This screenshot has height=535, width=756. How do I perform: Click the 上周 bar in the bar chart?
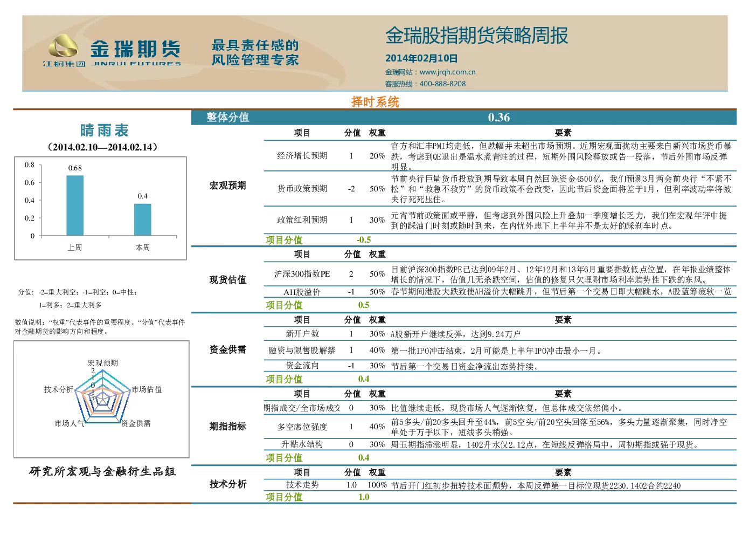[75, 205]
